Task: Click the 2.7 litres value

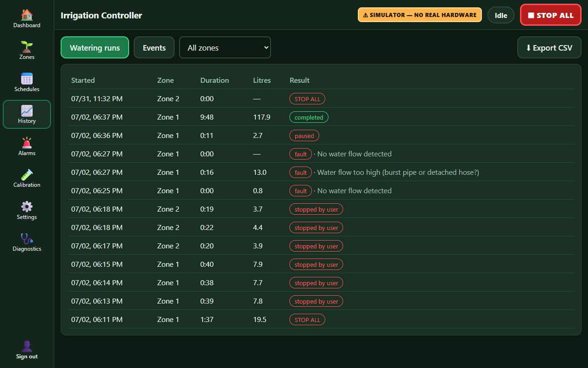Action: point(258,135)
